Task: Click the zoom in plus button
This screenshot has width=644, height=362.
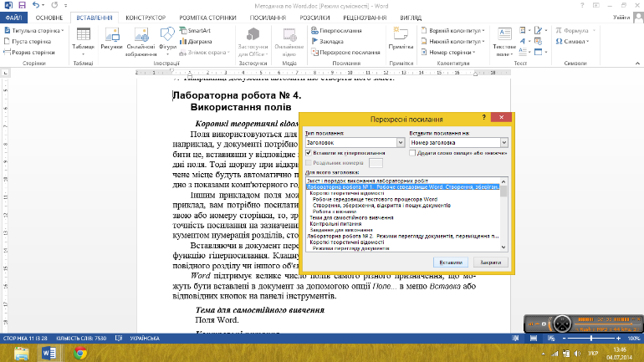Action: 619,339
